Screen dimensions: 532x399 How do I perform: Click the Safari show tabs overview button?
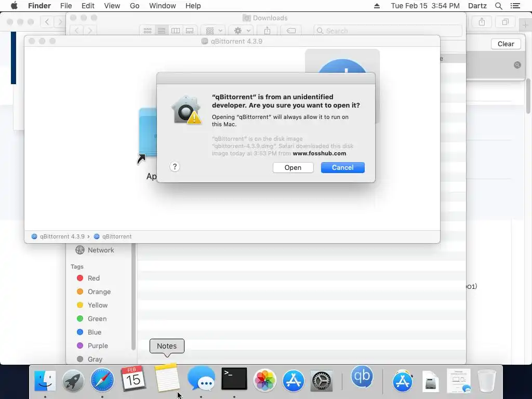[x=506, y=22]
